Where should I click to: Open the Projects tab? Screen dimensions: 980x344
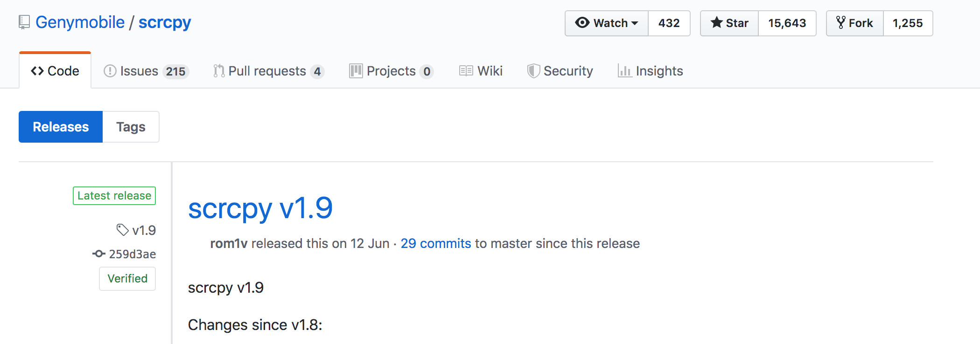coord(392,71)
